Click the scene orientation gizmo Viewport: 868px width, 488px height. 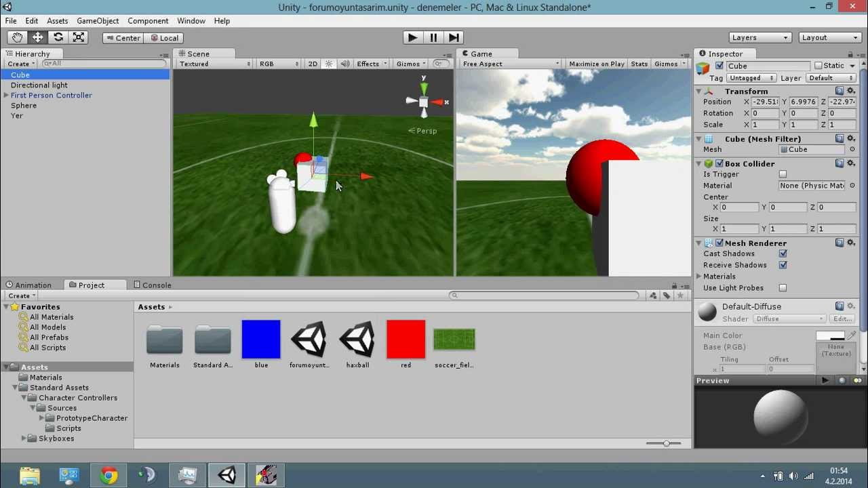424,102
